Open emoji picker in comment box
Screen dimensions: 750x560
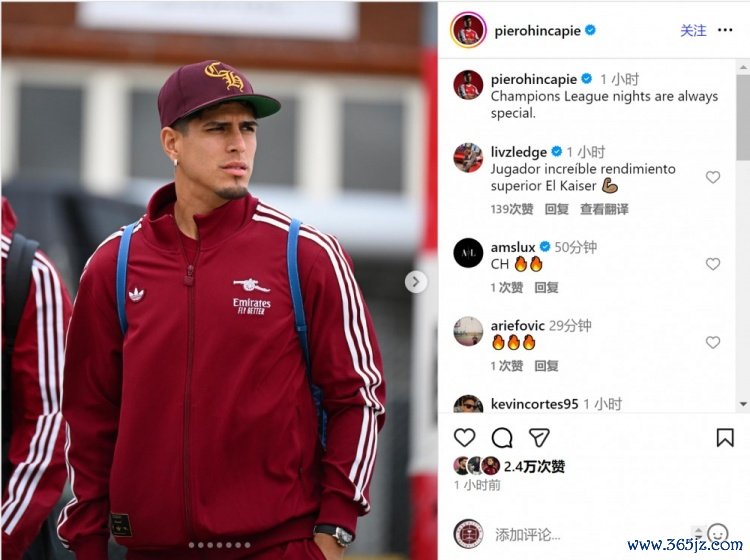click(x=717, y=533)
